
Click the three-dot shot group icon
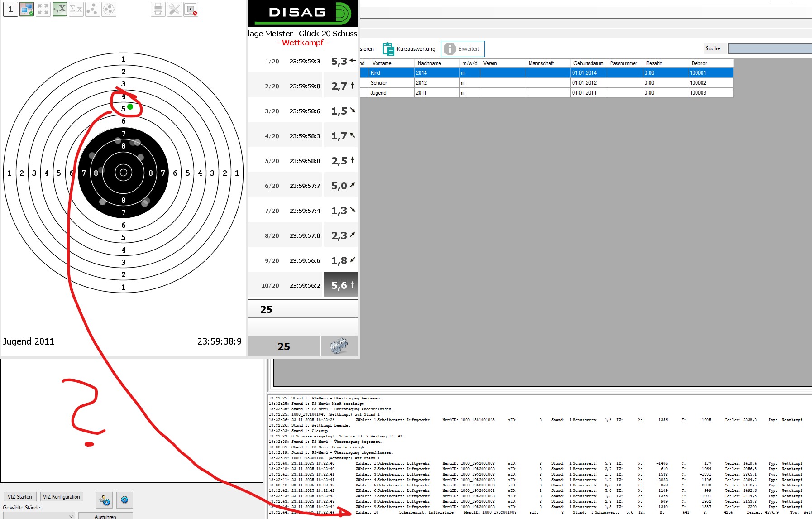click(92, 9)
